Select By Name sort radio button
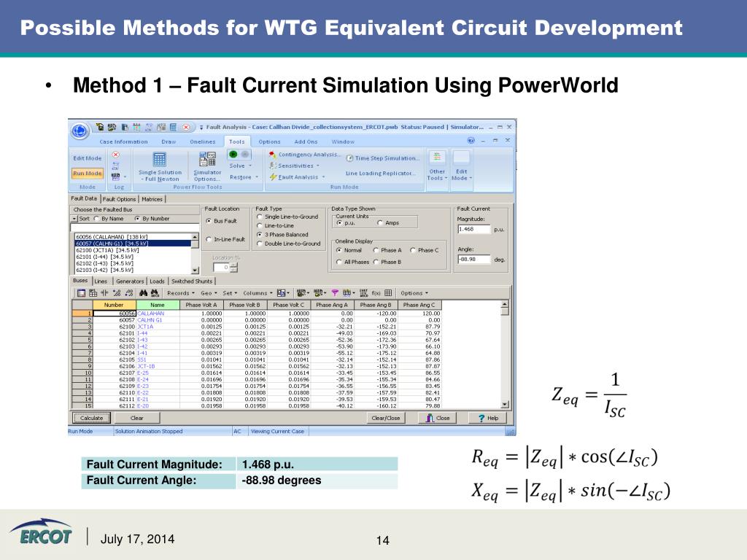The height and width of the screenshot is (560, 747). (x=97, y=219)
